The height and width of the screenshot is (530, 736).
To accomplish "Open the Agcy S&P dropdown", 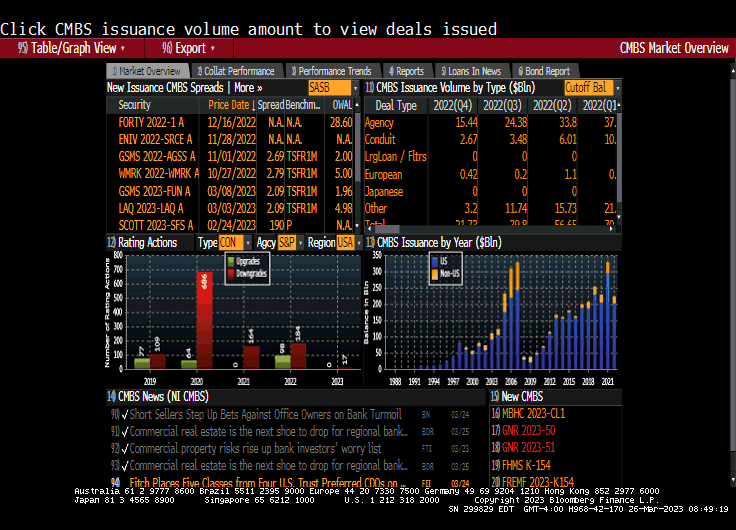I will 289,243.
